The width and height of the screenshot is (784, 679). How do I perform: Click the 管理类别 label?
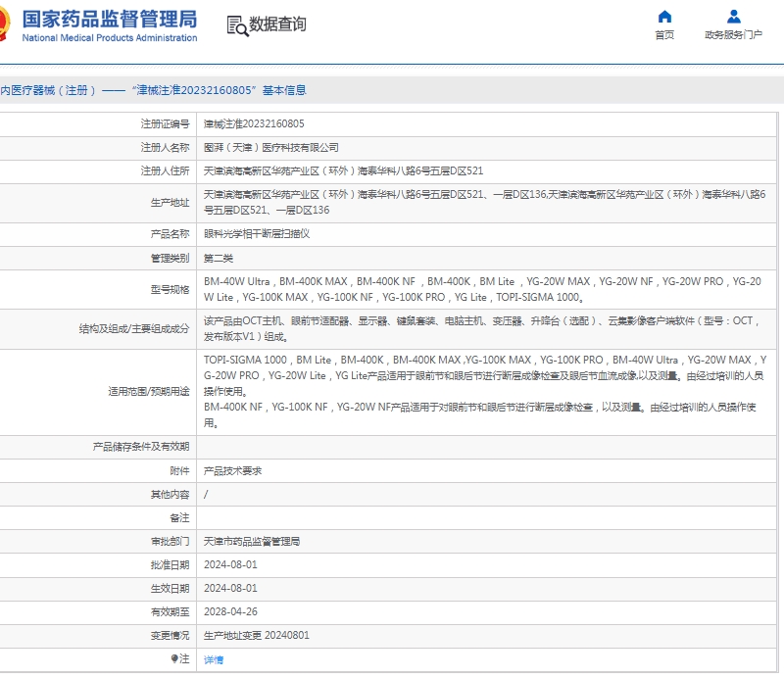click(170, 258)
